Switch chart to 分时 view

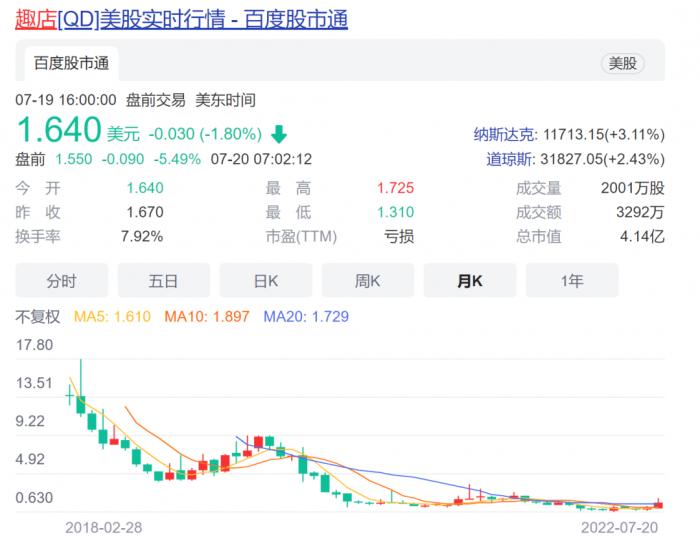click(62, 281)
